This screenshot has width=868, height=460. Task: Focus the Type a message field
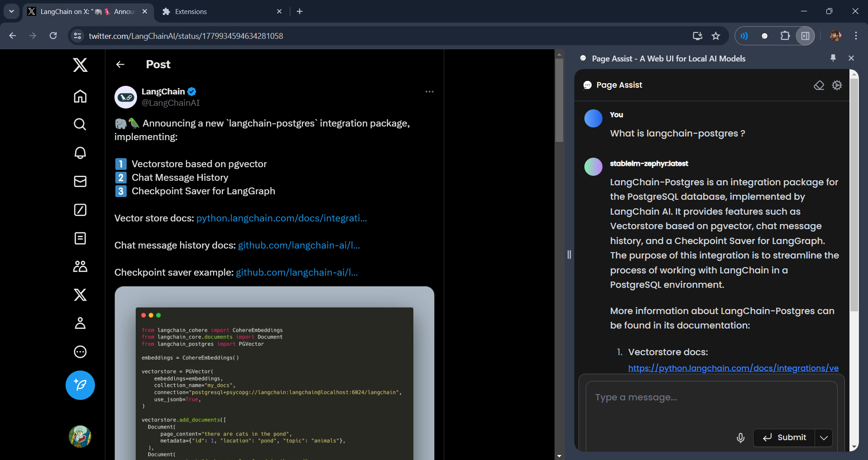tap(711, 398)
